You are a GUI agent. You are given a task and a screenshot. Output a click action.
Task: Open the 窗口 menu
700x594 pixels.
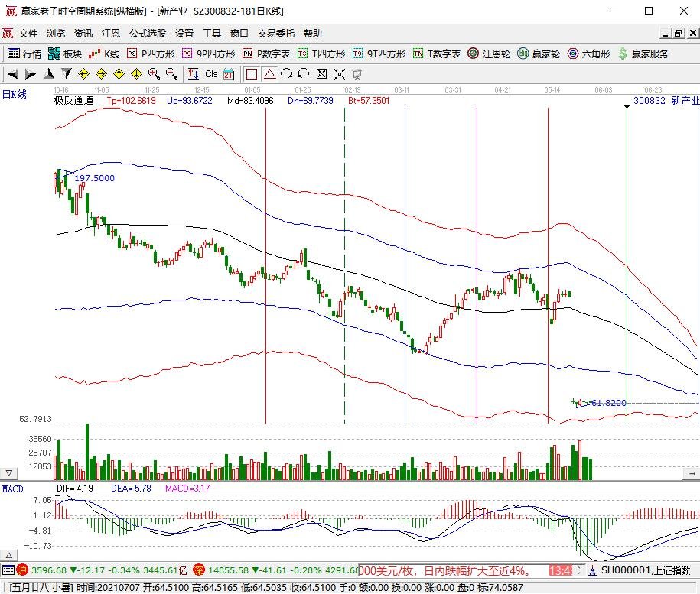coord(239,34)
